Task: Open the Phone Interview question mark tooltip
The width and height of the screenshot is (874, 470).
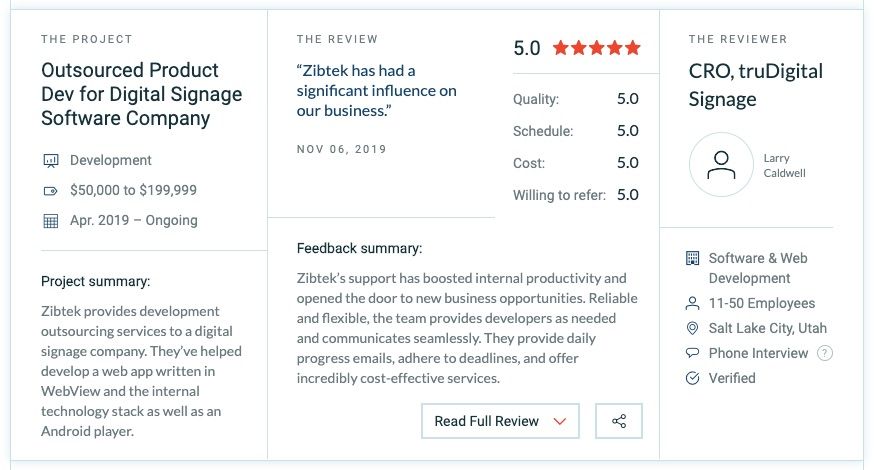Action: (825, 353)
